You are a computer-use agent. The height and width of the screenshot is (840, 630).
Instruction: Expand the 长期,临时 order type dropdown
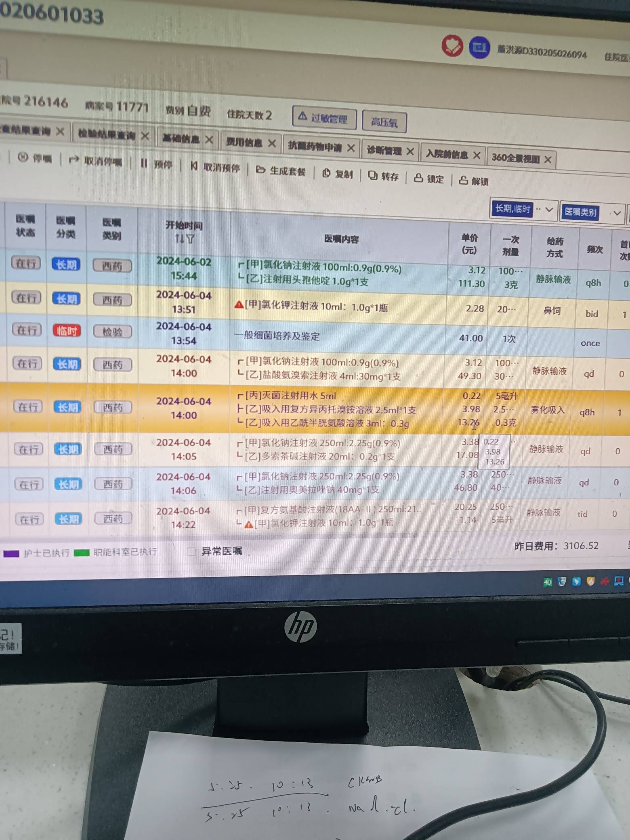[549, 210]
